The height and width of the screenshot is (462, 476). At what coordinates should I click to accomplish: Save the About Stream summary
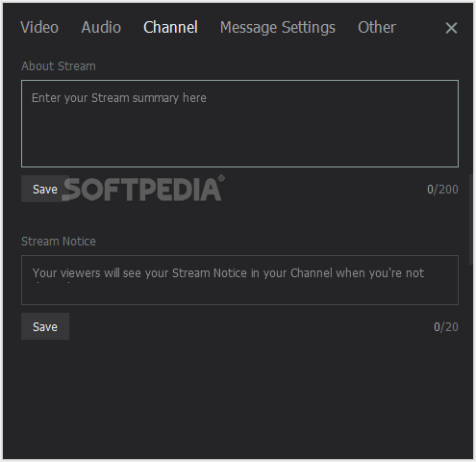pos(45,189)
